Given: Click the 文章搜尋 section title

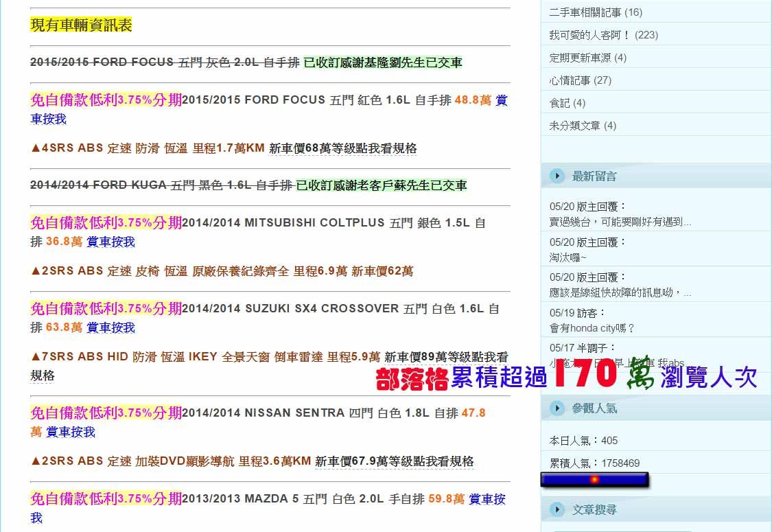Looking at the screenshot, I should [x=594, y=509].
